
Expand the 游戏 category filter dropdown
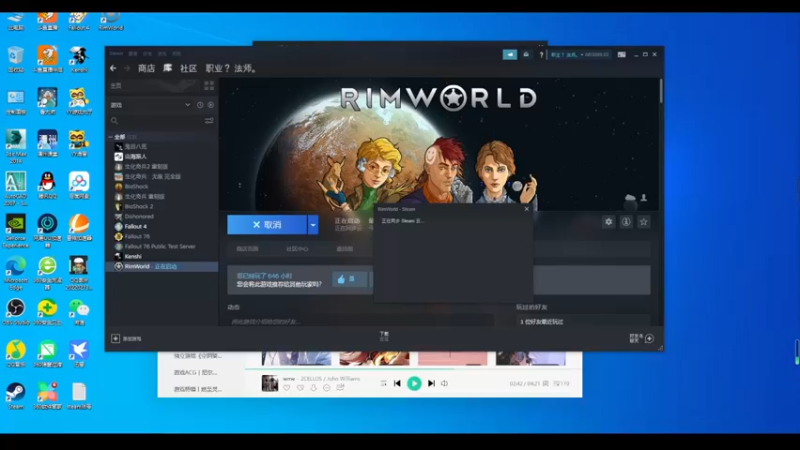tap(187, 105)
